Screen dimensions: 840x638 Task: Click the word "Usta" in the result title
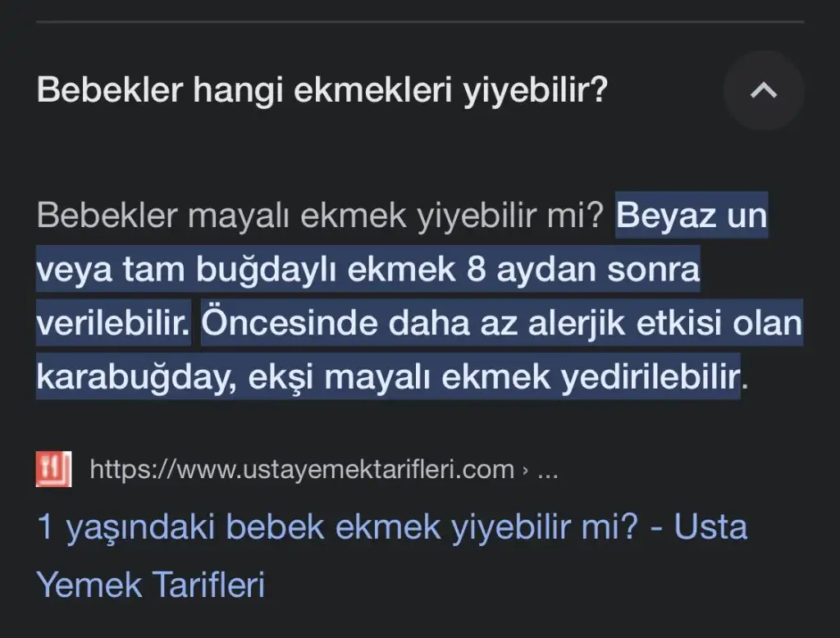[x=710, y=527]
